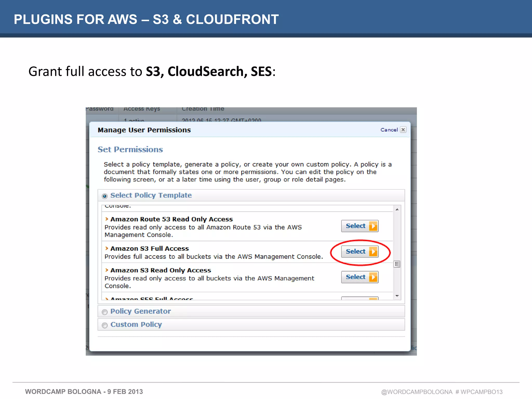Click scroll down arrow in policy list

(397, 296)
